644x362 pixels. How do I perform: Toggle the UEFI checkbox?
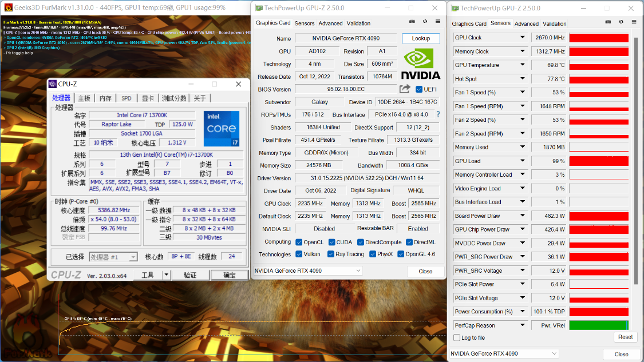419,89
